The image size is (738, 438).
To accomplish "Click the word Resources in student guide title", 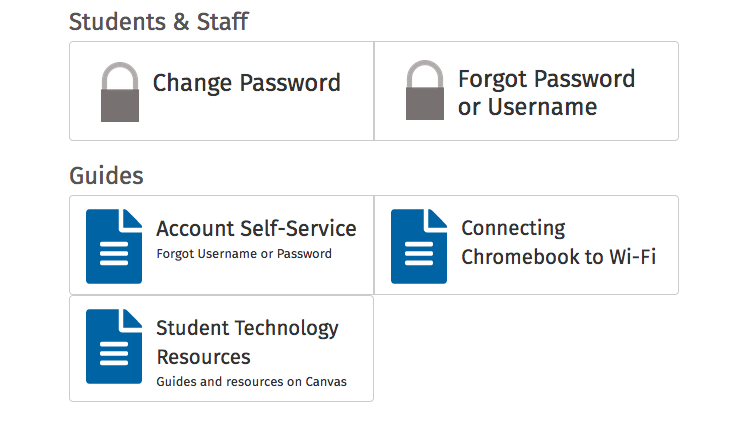I will pos(203,357).
